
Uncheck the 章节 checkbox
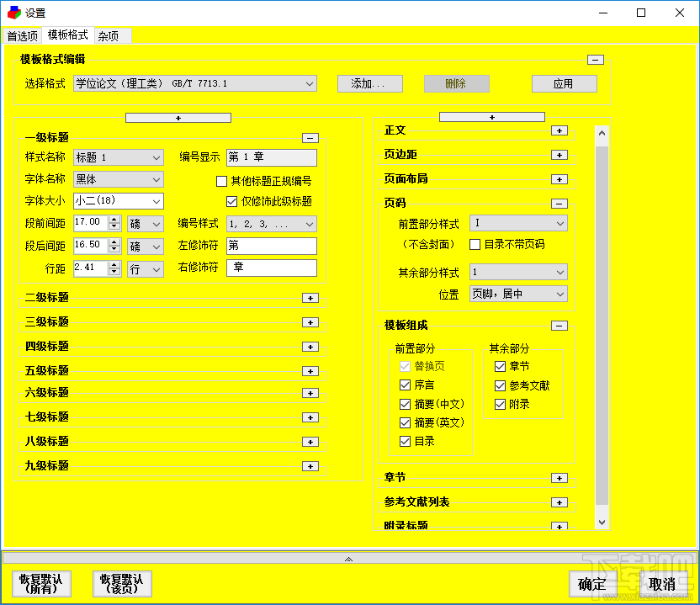(500, 367)
